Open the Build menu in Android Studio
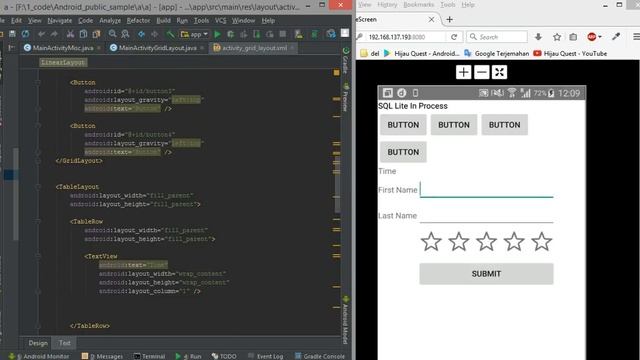 click(x=163, y=20)
